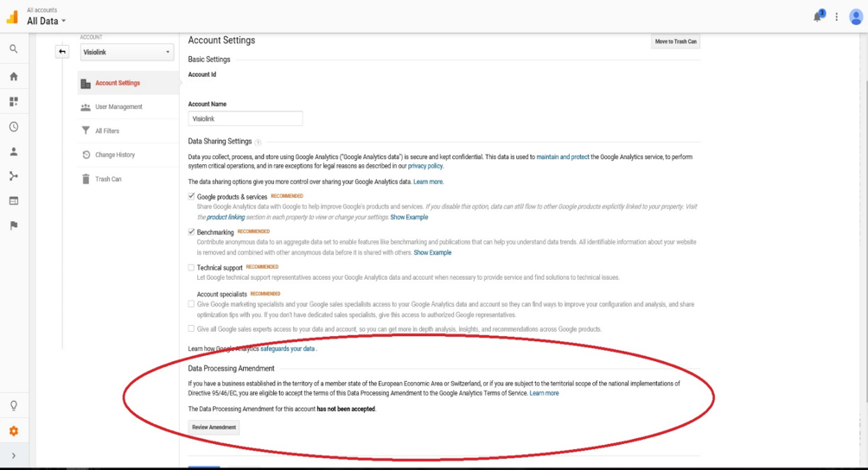
Task: Click Data Sharing Settings help question icon
Action: [x=258, y=142]
